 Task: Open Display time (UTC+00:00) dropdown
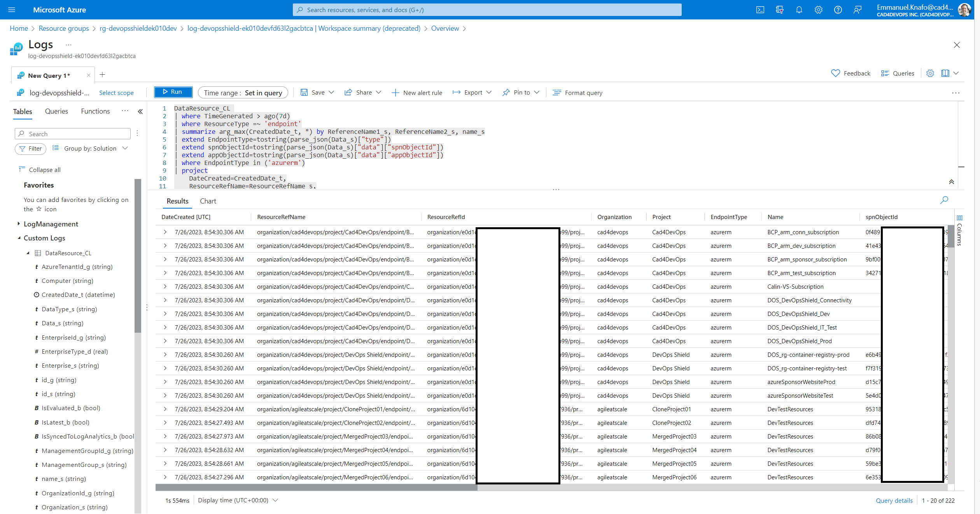tap(238, 500)
